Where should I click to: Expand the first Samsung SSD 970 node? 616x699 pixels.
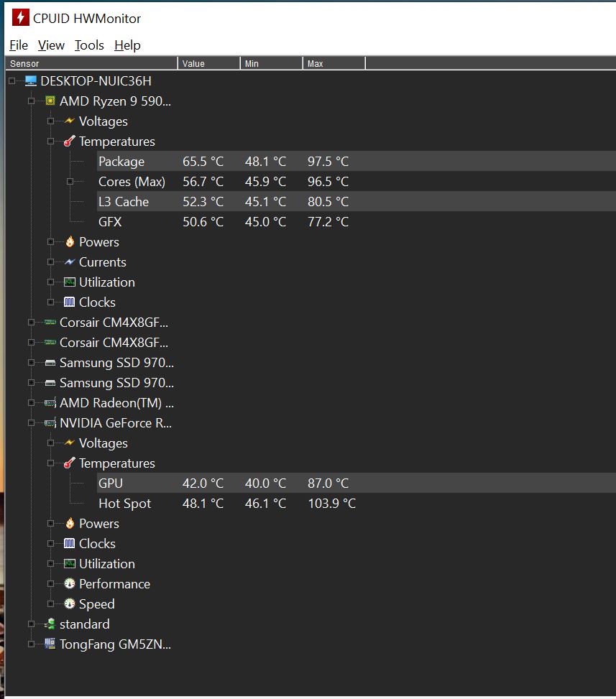point(31,362)
